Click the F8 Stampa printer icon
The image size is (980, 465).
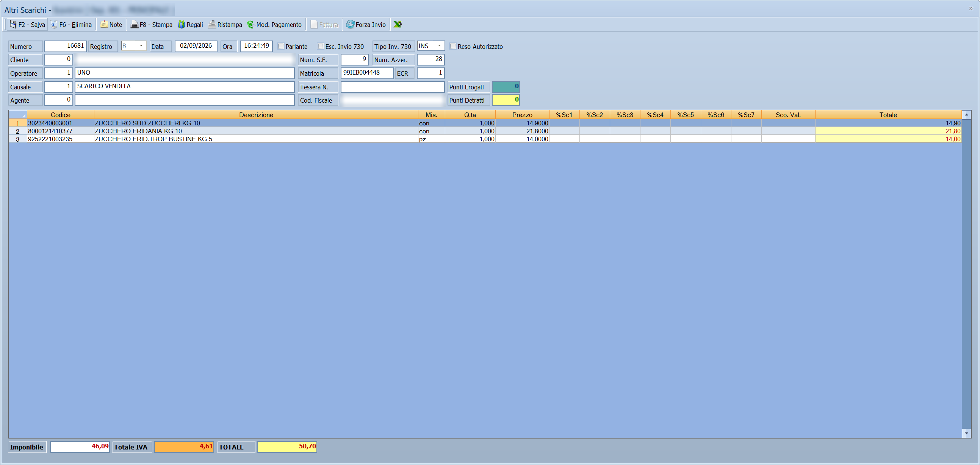pyautogui.click(x=134, y=24)
